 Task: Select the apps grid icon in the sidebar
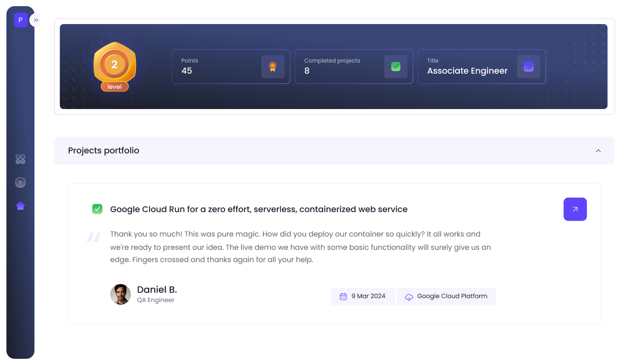(21, 159)
